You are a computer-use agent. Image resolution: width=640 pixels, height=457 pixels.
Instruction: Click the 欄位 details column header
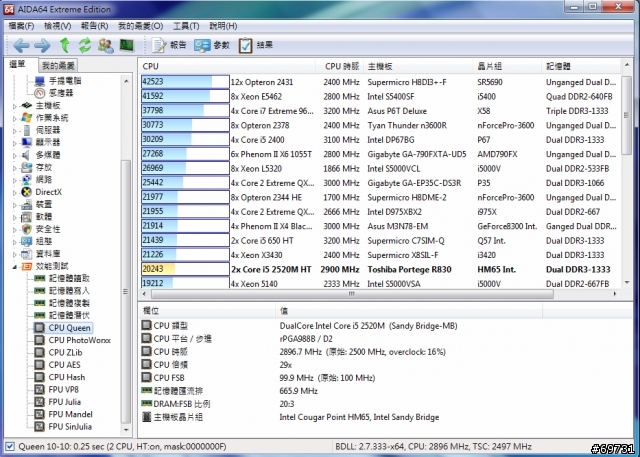207,311
